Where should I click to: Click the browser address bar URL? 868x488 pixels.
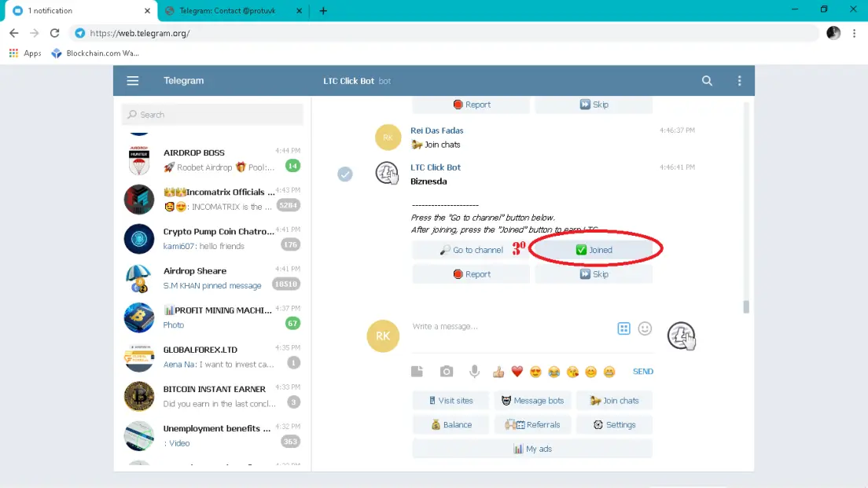click(x=139, y=33)
